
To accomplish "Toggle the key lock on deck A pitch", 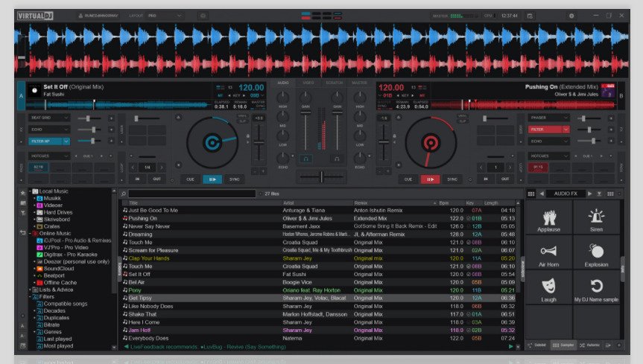I will click(x=247, y=136).
